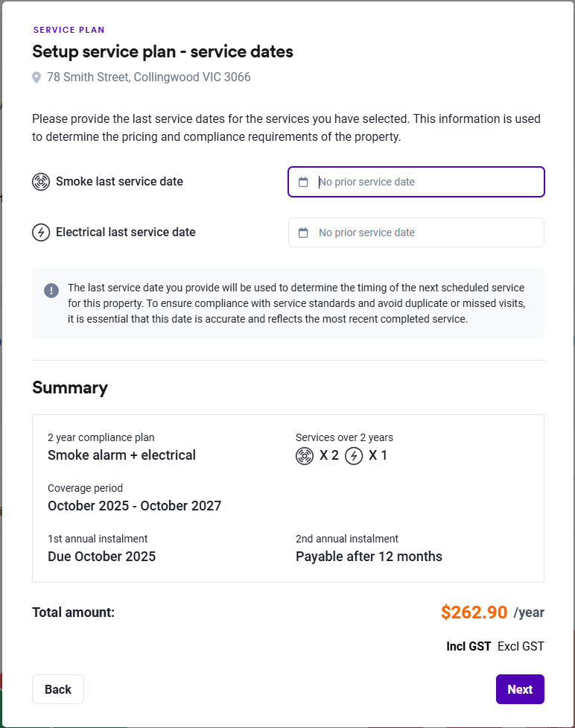Click the $262.90 total price
This screenshot has height=728, width=575.
pos(474,613)
